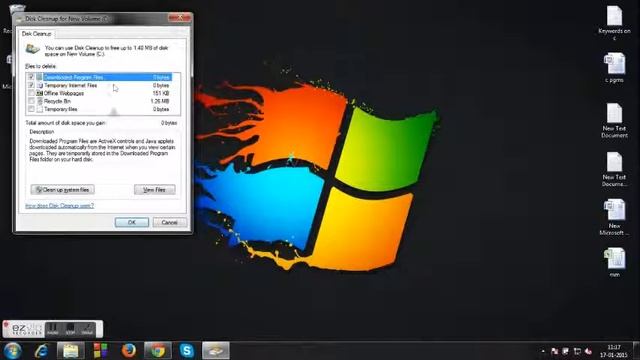Click the Cancel button
Screen dimensions: 640x360
[169, 222]
